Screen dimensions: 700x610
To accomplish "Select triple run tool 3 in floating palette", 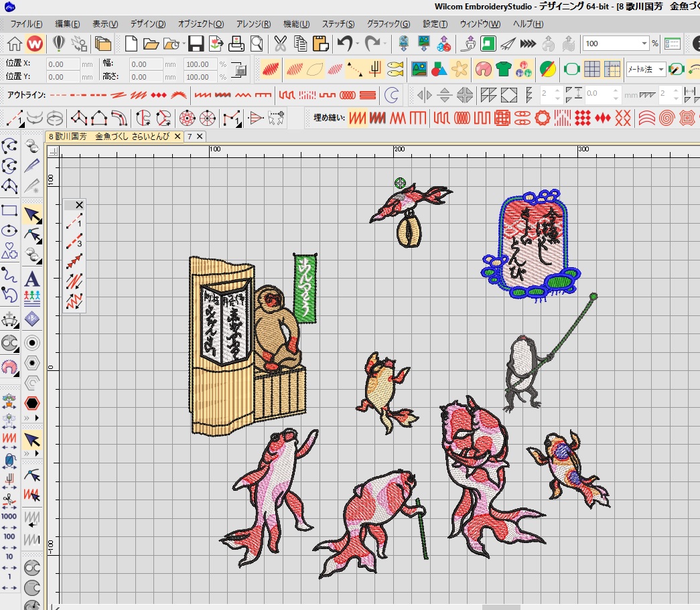I will [x=74, y=242].
